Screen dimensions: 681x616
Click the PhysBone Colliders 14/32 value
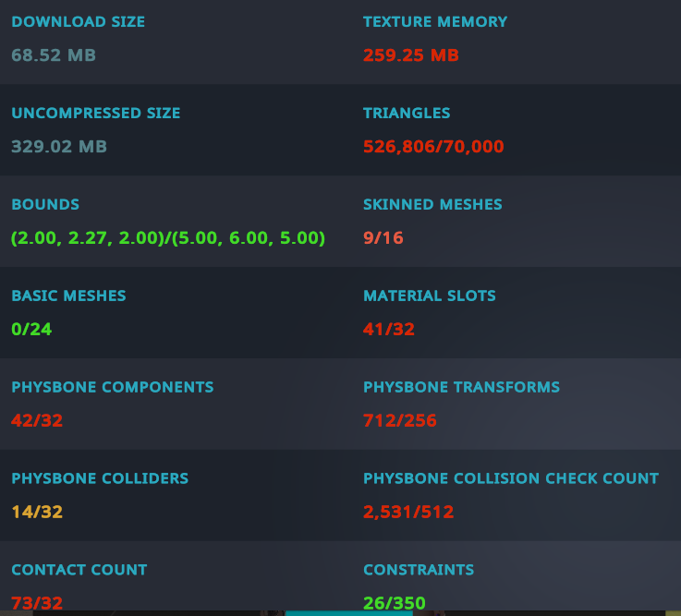point(37,512)
